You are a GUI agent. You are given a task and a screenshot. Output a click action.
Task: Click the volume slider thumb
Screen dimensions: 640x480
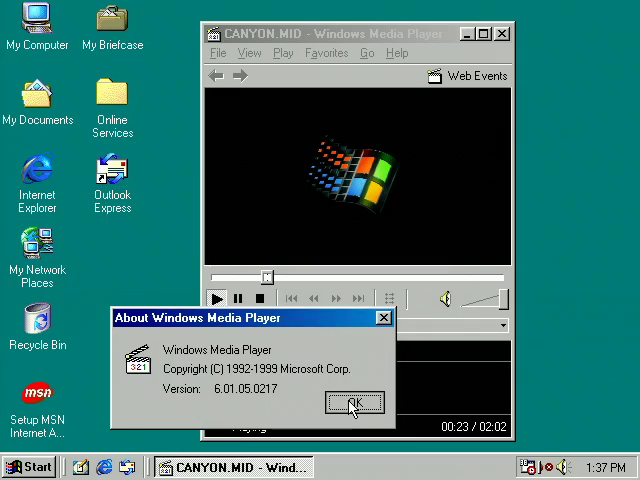coord(504,300)
